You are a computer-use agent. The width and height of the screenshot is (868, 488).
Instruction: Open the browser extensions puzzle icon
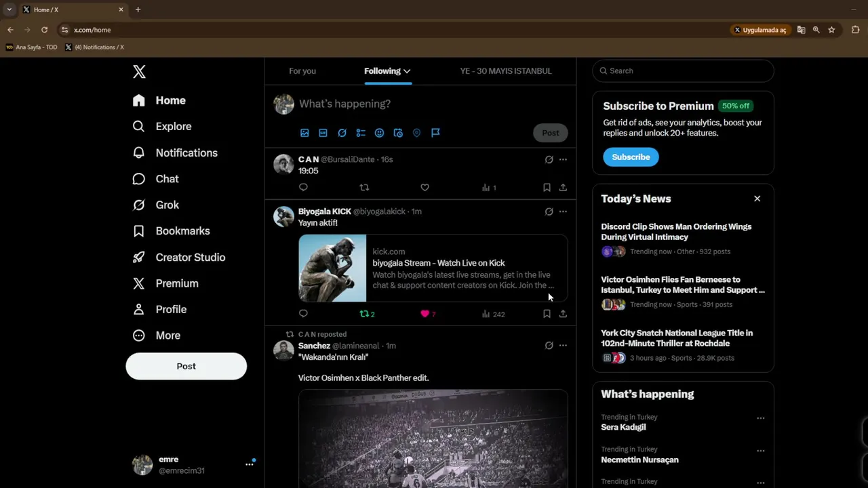[855, 30]
